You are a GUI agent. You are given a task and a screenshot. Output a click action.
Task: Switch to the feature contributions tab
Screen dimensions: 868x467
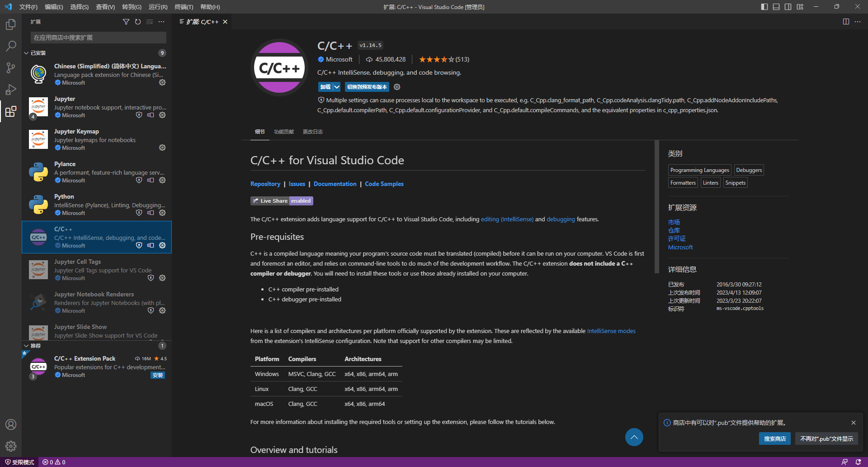click(283, 132)
